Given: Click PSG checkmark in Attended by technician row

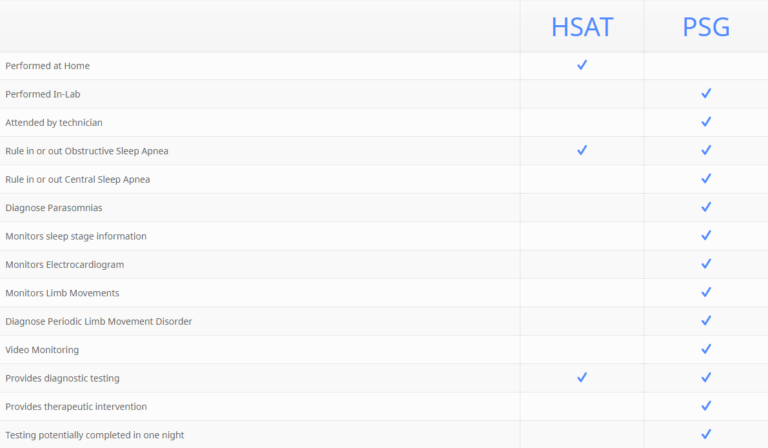Looking at the screenshot, I should tap(706, 122).
